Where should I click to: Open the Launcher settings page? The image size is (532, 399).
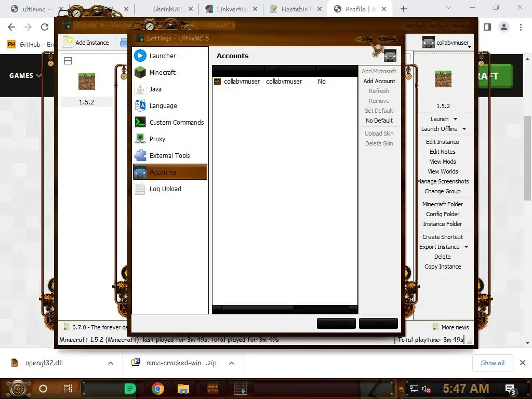tap(170, 56)
